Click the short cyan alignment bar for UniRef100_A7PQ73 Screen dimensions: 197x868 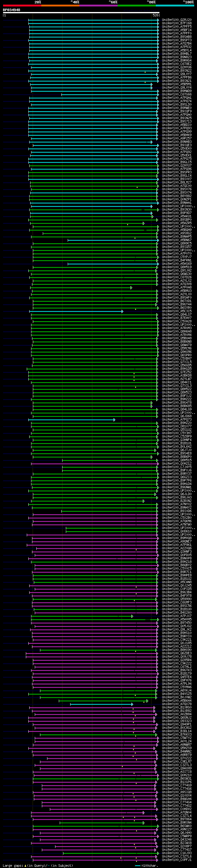(72, 419)
